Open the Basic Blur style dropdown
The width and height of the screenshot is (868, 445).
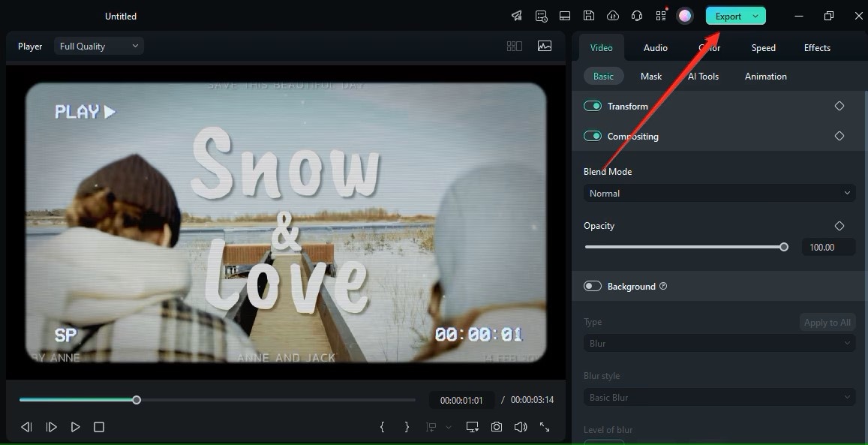click(x=719, y=398)
